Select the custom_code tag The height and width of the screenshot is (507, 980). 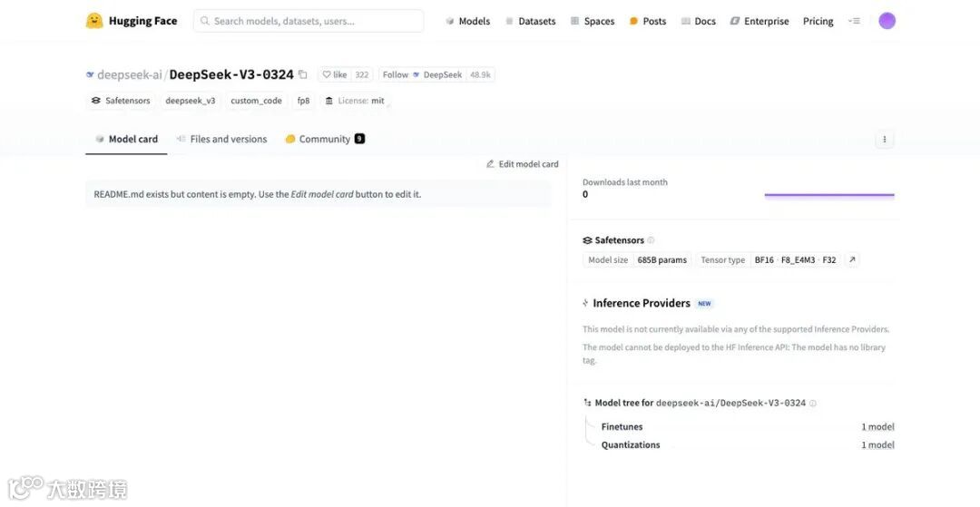(256, 101)
